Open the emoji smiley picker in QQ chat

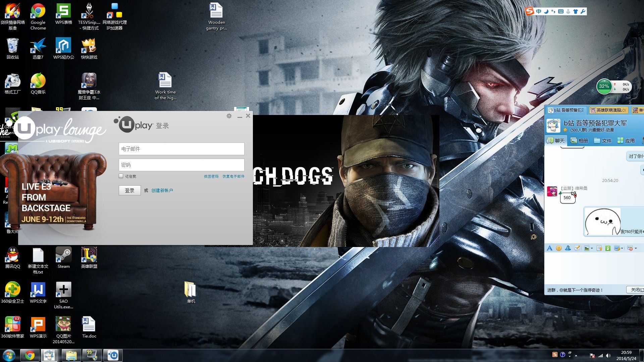click(x=559, y=248)
